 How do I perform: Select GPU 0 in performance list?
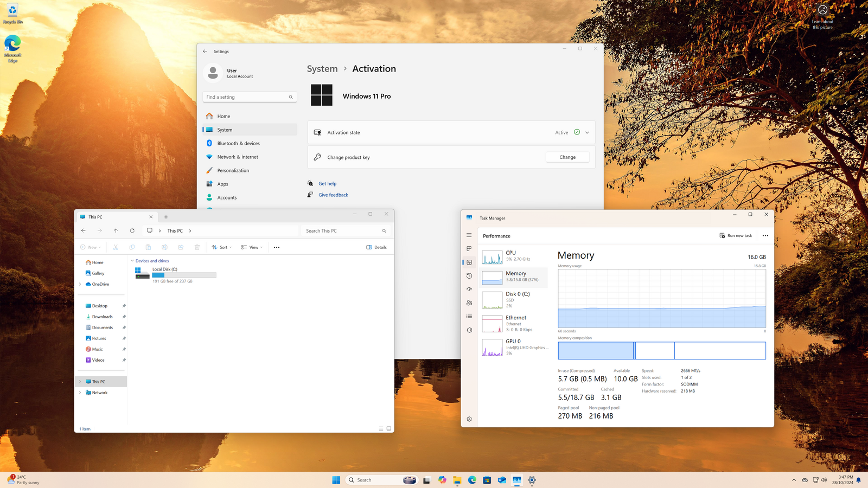[514, 347]
